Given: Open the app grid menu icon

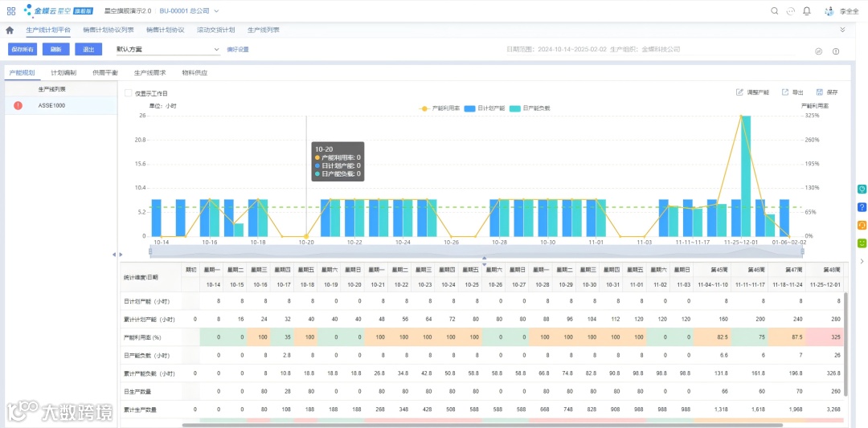Looking at the screenshot, I should point(11,11).
